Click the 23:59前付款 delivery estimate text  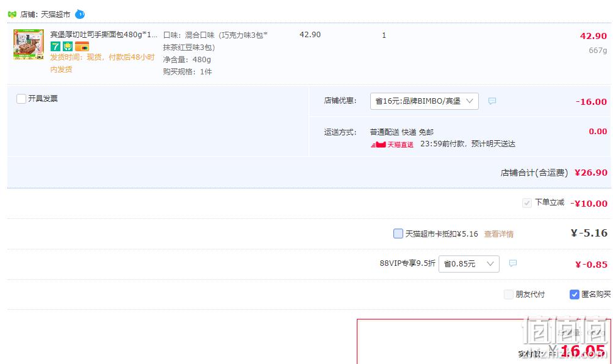click(x=468, y=144)
